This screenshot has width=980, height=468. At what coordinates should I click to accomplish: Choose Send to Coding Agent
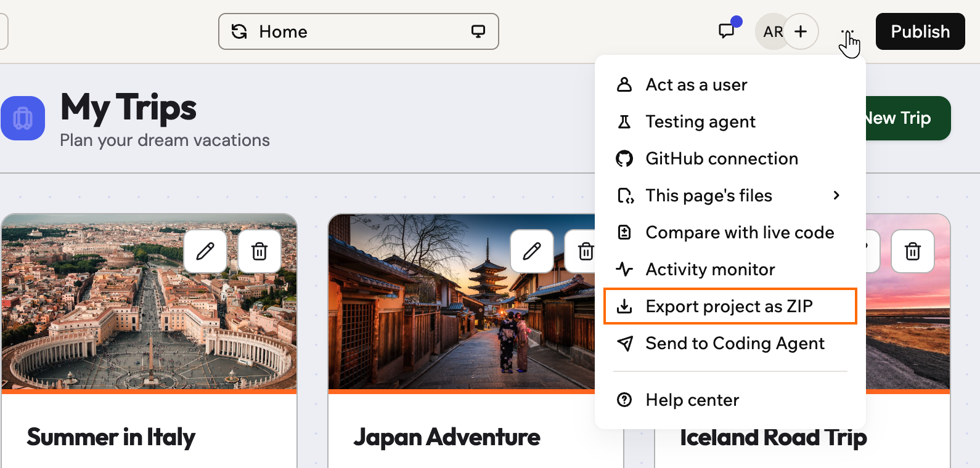(730, 343)
